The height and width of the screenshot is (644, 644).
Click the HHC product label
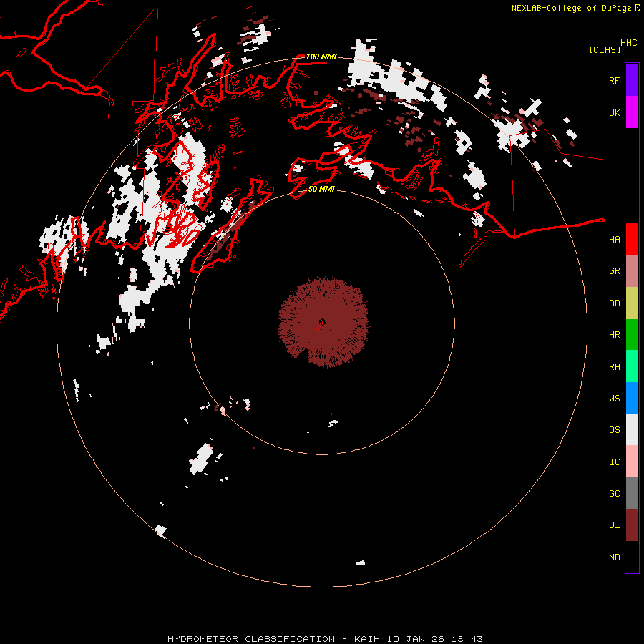[628, 43]
